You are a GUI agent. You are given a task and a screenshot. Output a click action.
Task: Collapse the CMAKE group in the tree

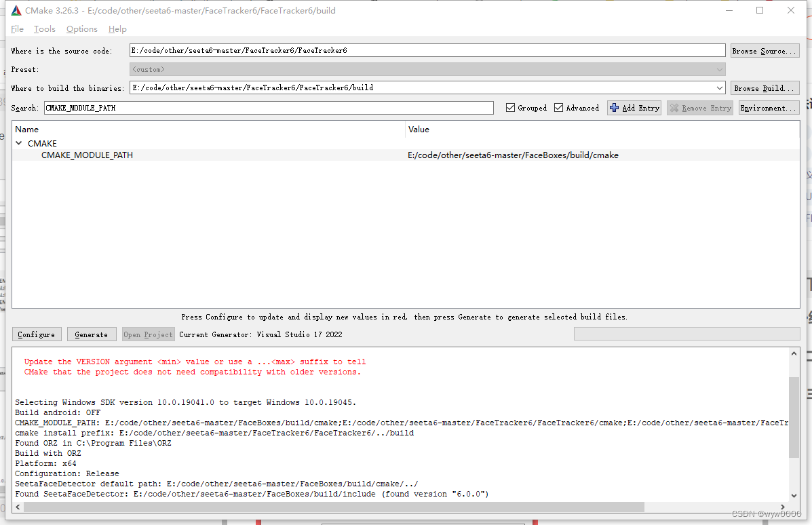(18, 143)
